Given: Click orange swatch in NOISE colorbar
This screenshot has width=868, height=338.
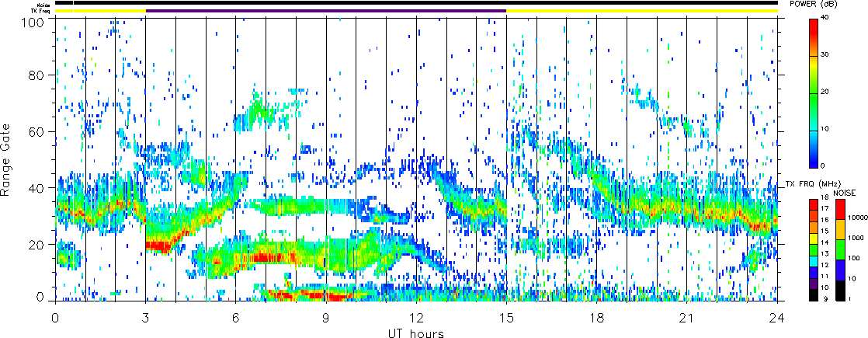Looking at the screenshot, I should click(x=840, y=230).
